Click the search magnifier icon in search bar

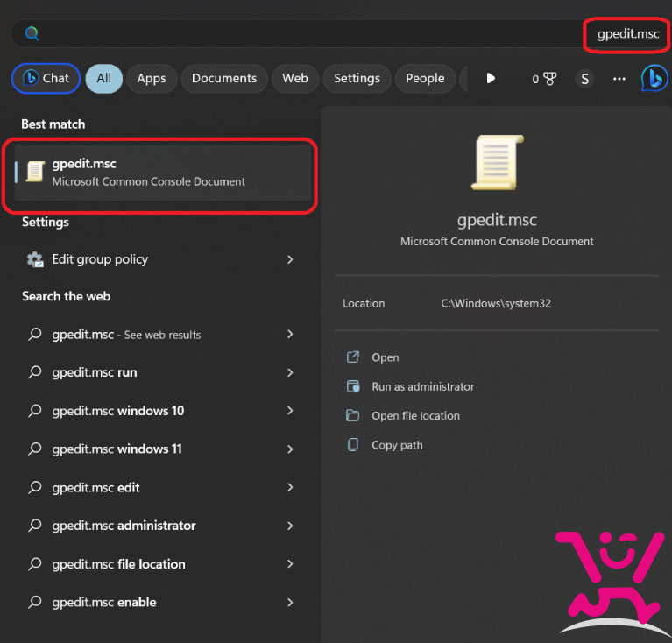(x=32, y=33)
